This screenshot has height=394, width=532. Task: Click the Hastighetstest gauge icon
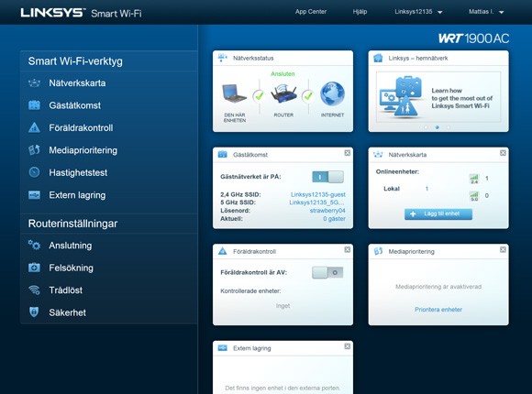pyautogui.click(x=34, y=172)
